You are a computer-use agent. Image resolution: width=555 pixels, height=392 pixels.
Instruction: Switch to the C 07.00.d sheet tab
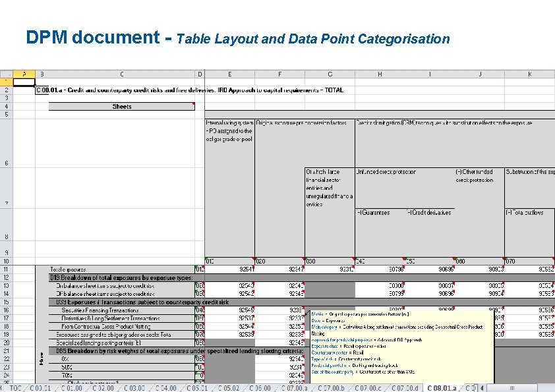(405, 388)
